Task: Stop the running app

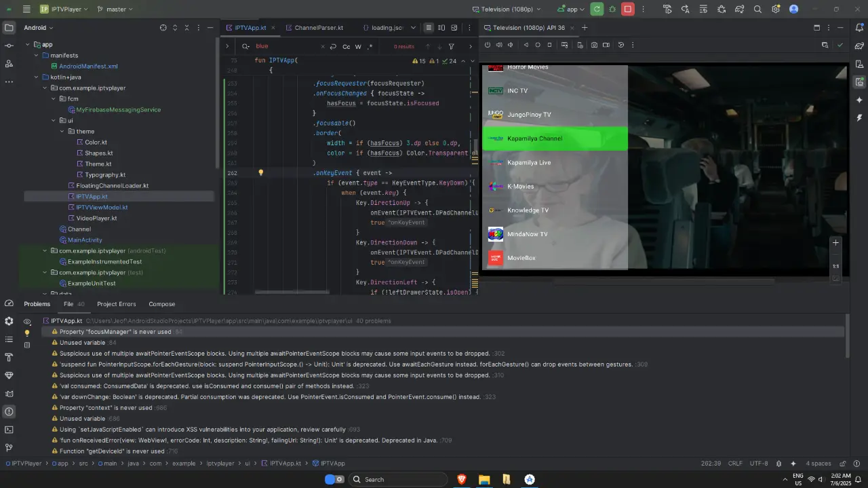Action: 629,10
